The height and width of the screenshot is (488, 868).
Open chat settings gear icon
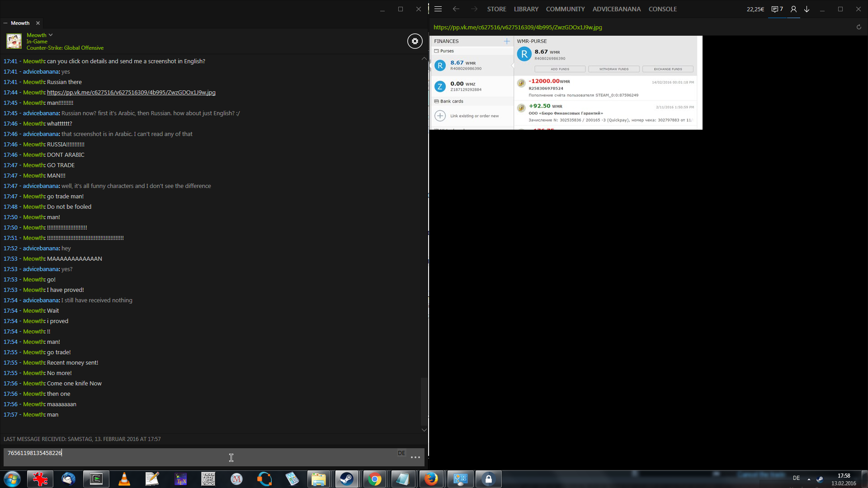415,41
